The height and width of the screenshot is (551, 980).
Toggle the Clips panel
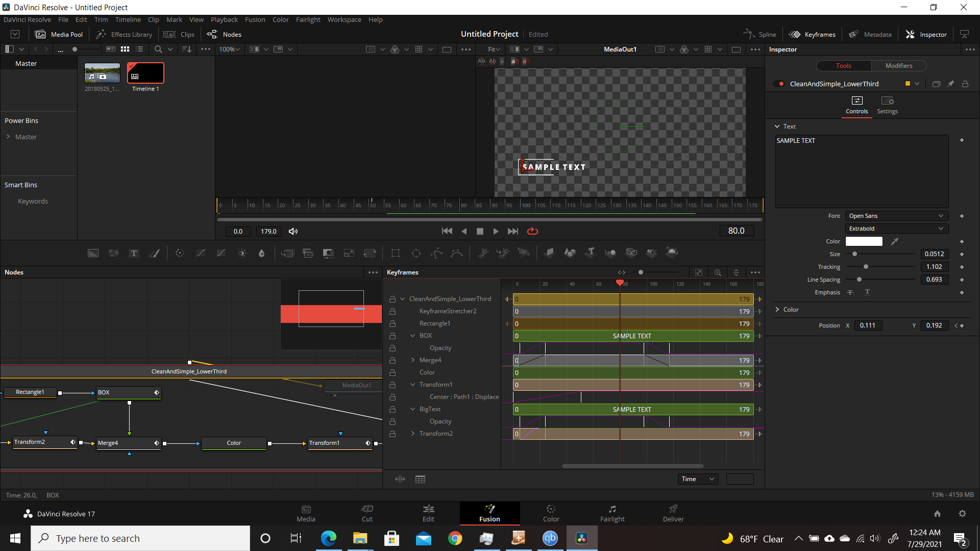click(179, 34)
